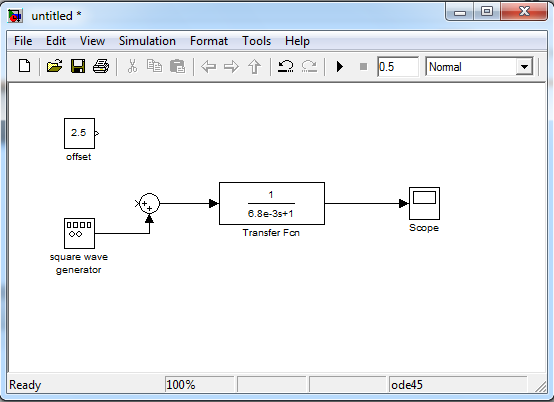Click the Simulink icon in title bar
This screenshot has width=554, height=402.
[16, 16]
